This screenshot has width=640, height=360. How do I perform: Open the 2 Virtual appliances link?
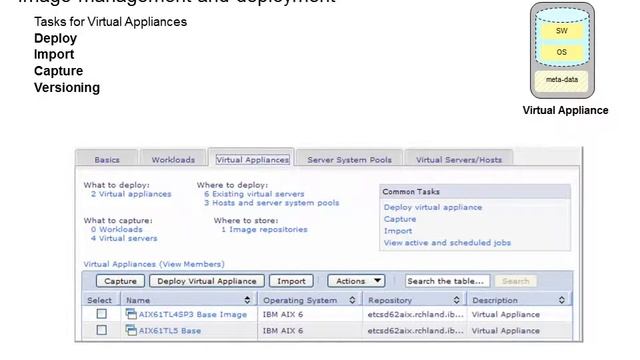[x=131, y=194]
